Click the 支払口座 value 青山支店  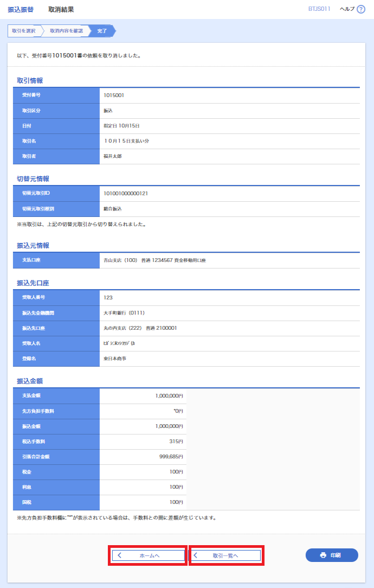pos(155,260)
